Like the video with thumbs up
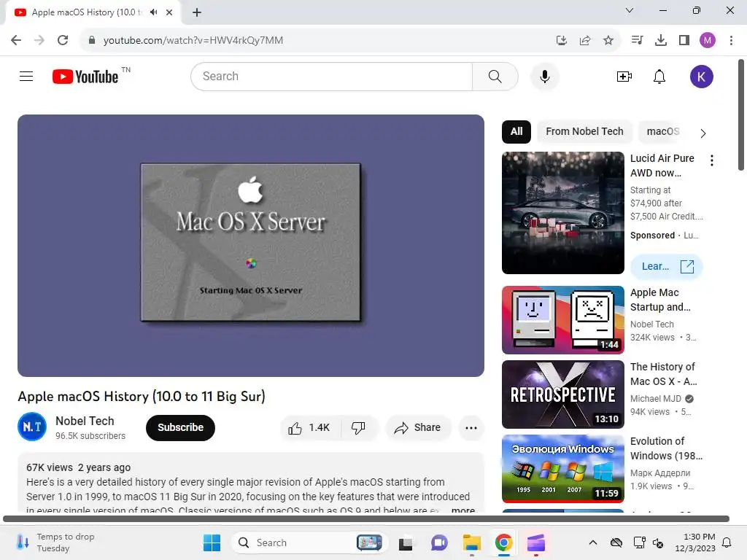This screenshot has height=560, width=747. 309,427
